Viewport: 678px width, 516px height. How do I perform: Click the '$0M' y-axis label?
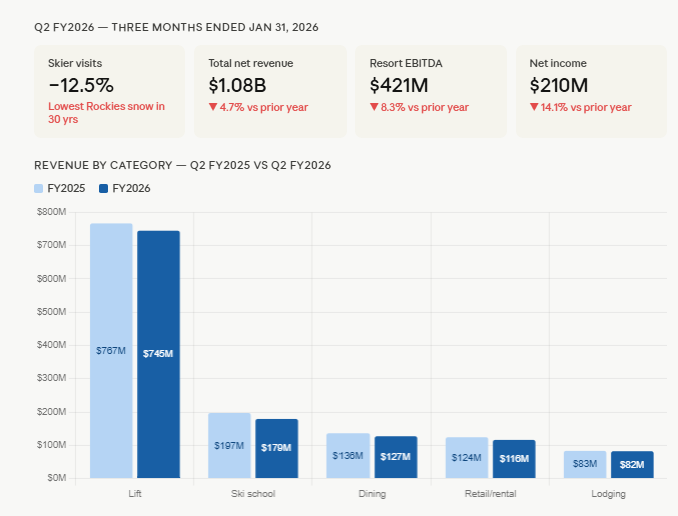(57, 478)
